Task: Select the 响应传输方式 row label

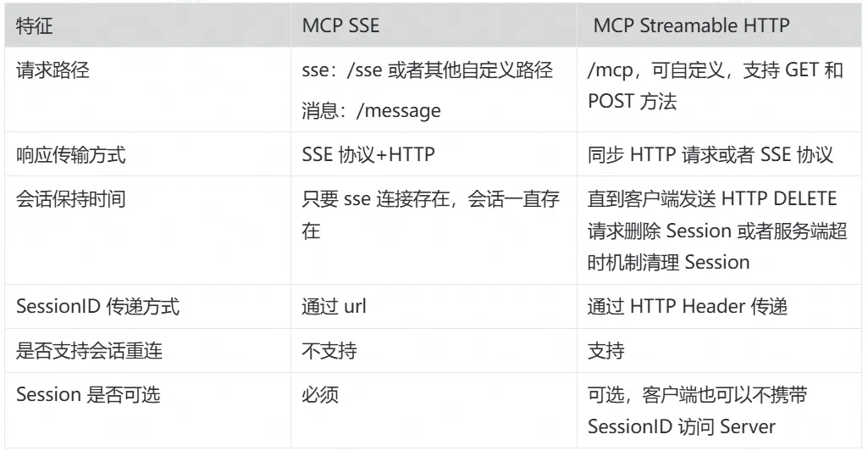Action: [x=70, y=155]
